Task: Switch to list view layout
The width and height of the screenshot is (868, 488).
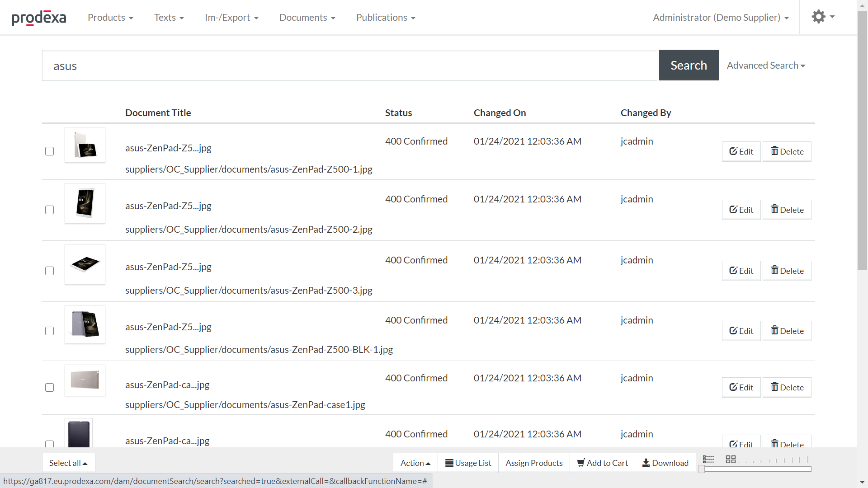Action: pos(708,460)
